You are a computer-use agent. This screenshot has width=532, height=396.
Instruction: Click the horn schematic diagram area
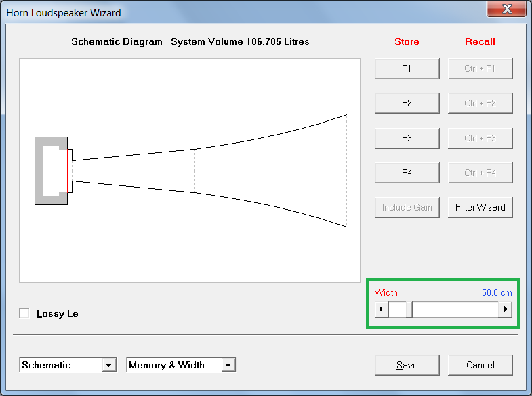pyautogui.click(x=190, y=170)
